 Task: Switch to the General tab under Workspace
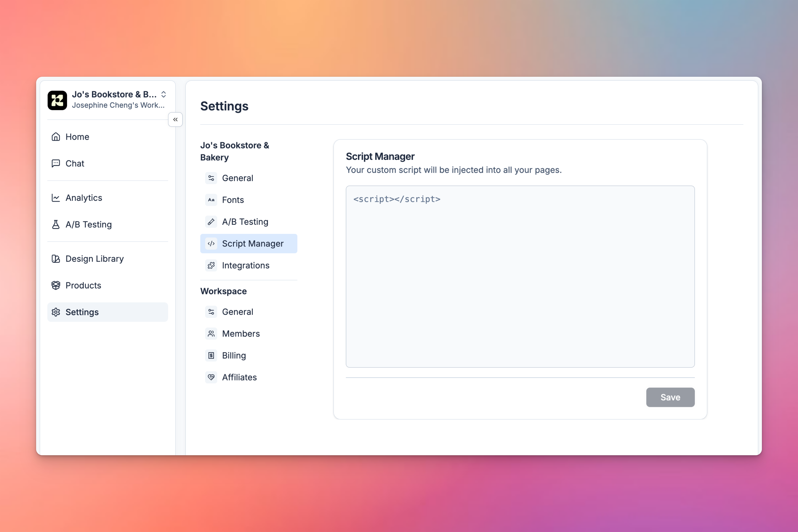[x=238, y=312]
